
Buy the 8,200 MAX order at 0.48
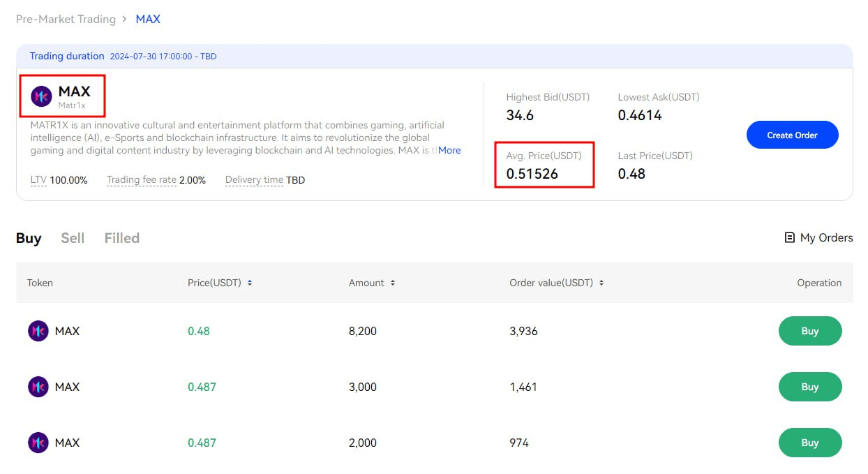coord(810,331)
